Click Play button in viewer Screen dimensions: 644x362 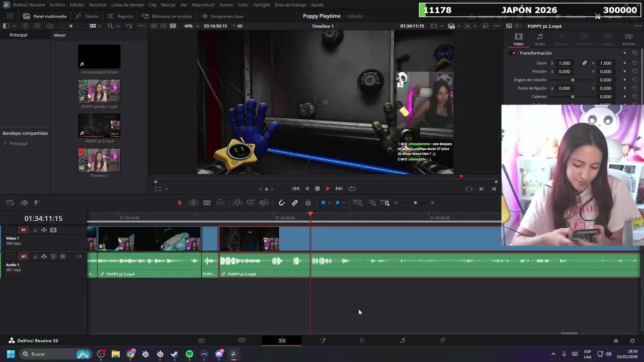(x=328, y=189)
